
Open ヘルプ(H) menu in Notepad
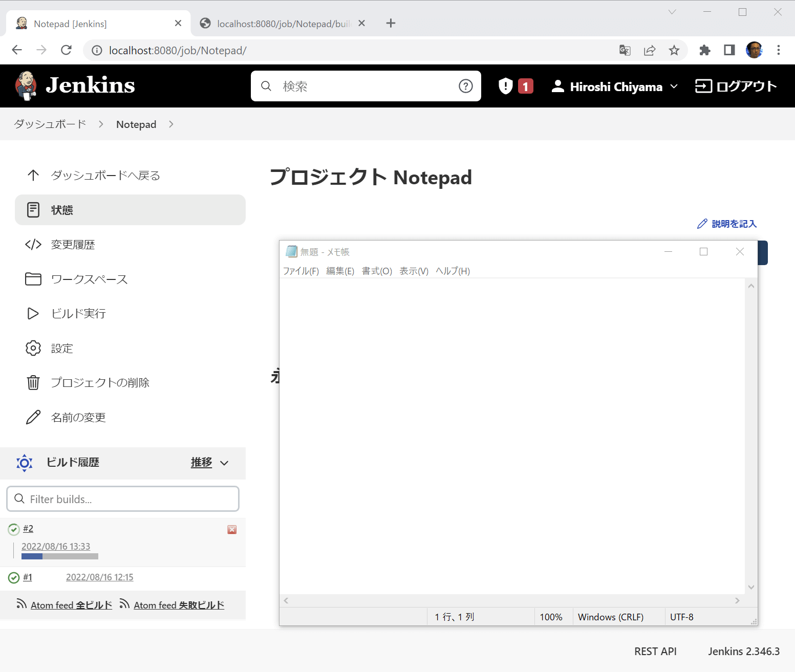tap(453, 271)
